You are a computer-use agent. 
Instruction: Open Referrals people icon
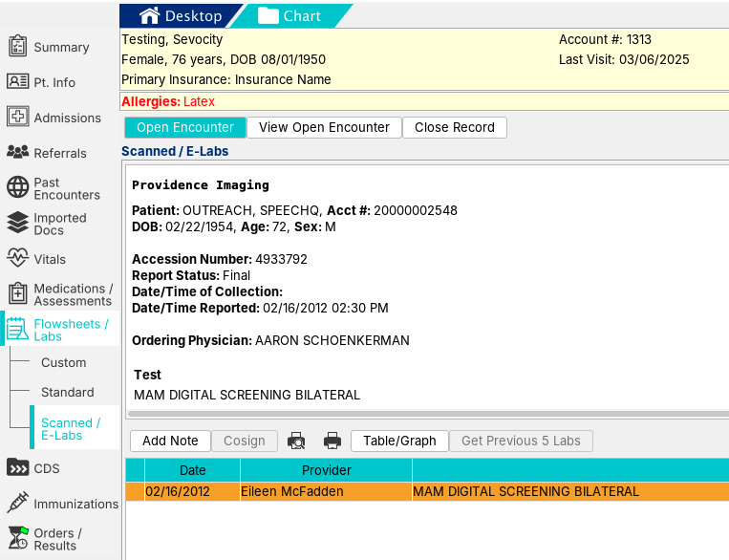click(17, 152)
